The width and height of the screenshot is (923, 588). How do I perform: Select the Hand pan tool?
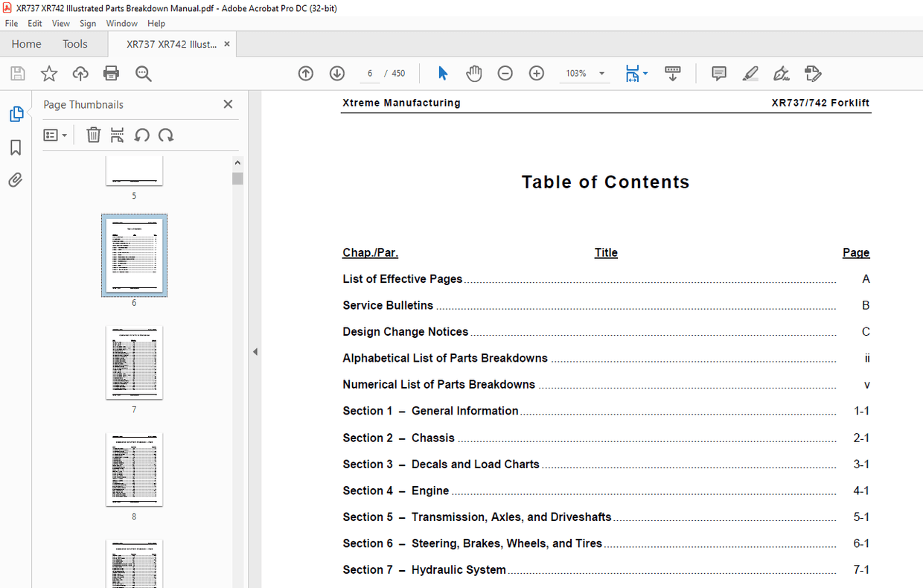474,73
